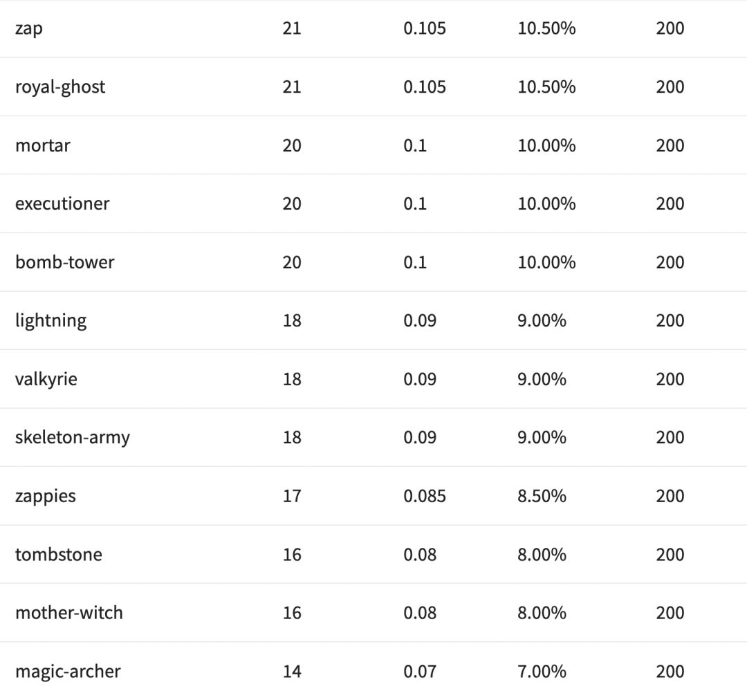
Task: Click the 0.085 value in zappies row
Action: click(425, 496)
